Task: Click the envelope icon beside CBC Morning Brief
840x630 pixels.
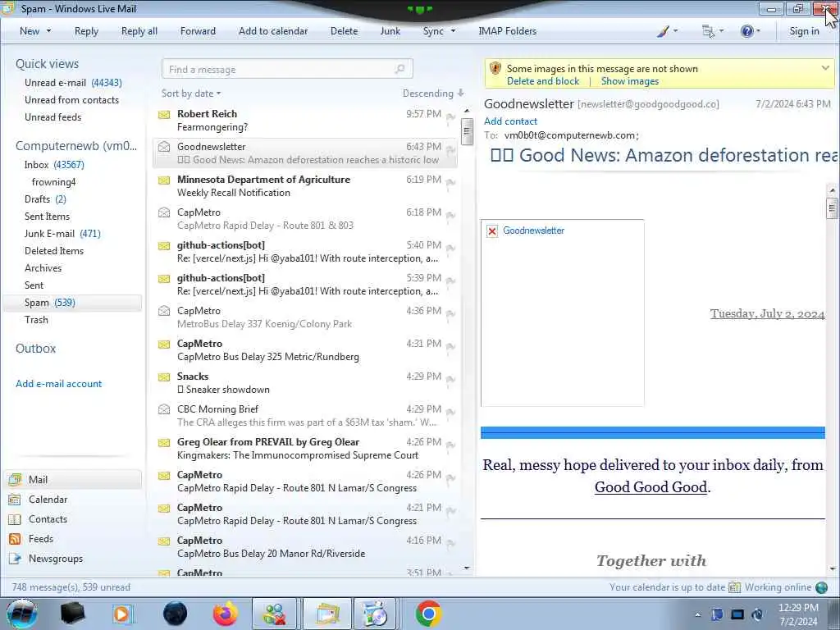Action: pyautogui.click(x=164, y=409)
